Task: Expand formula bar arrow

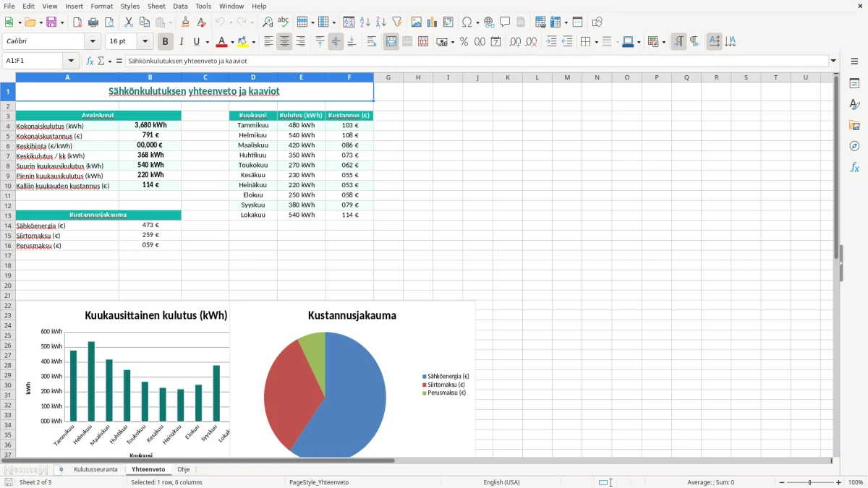Action: tap(833, 61)
